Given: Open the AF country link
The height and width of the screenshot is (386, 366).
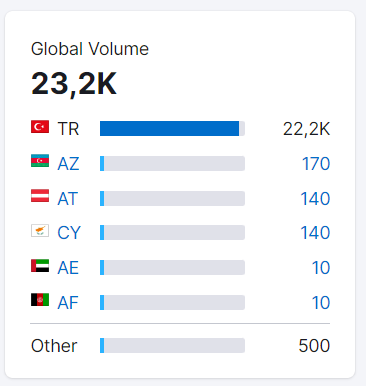Looking at the screenshot, I should 68,303.
